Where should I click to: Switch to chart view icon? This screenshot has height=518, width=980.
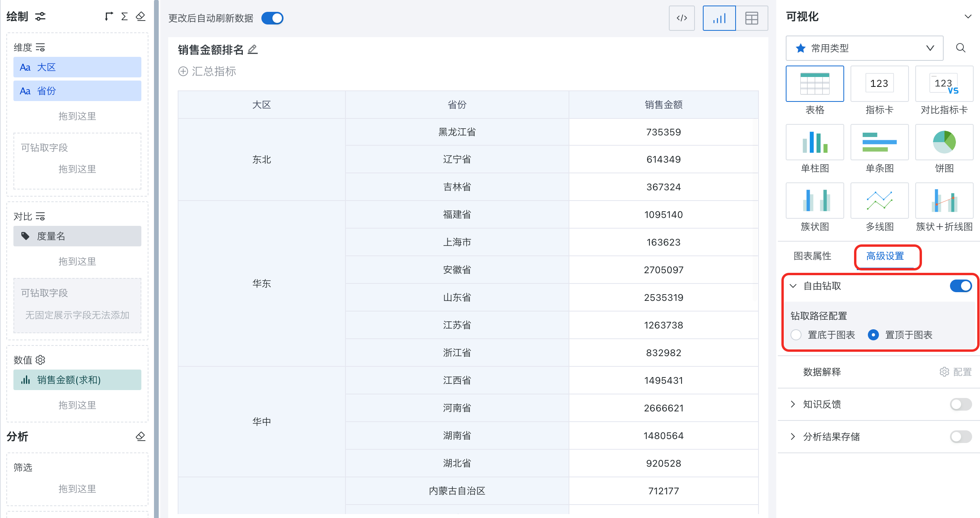(719, 18)
